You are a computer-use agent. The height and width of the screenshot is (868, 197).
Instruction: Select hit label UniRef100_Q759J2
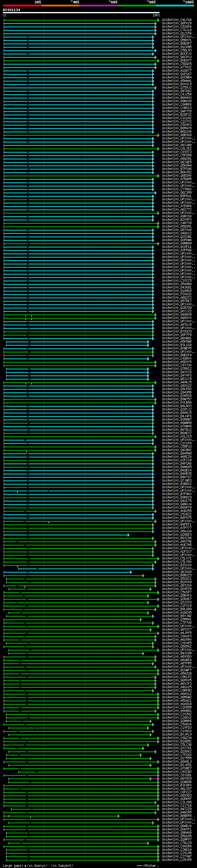(x=177, y=88)
